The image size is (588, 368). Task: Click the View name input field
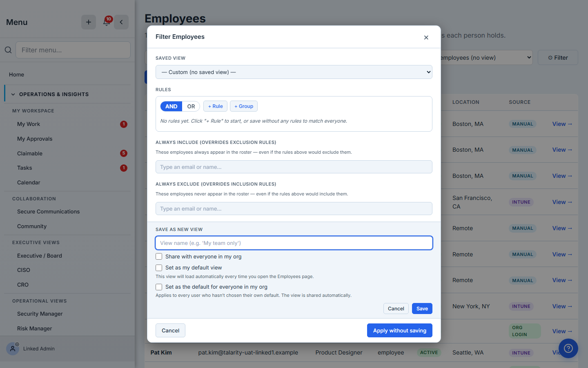[294, 243]
